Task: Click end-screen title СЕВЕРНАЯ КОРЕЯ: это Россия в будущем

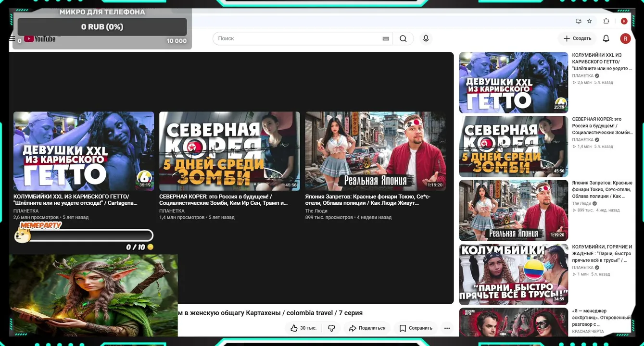Action: click(x=224, y=200)
